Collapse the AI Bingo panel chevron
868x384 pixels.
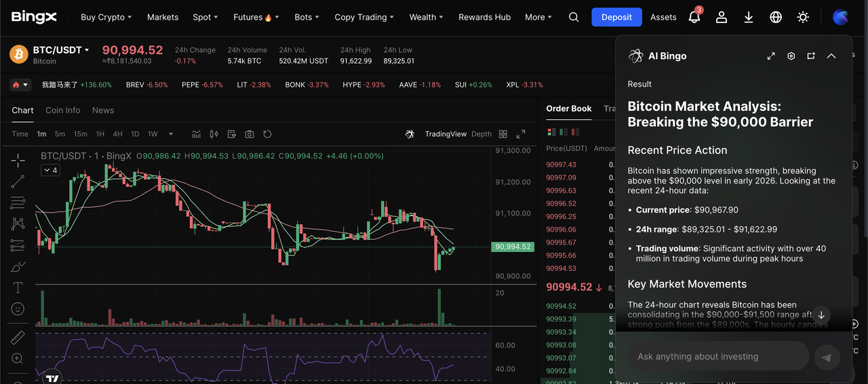click(x=831, y=56)
